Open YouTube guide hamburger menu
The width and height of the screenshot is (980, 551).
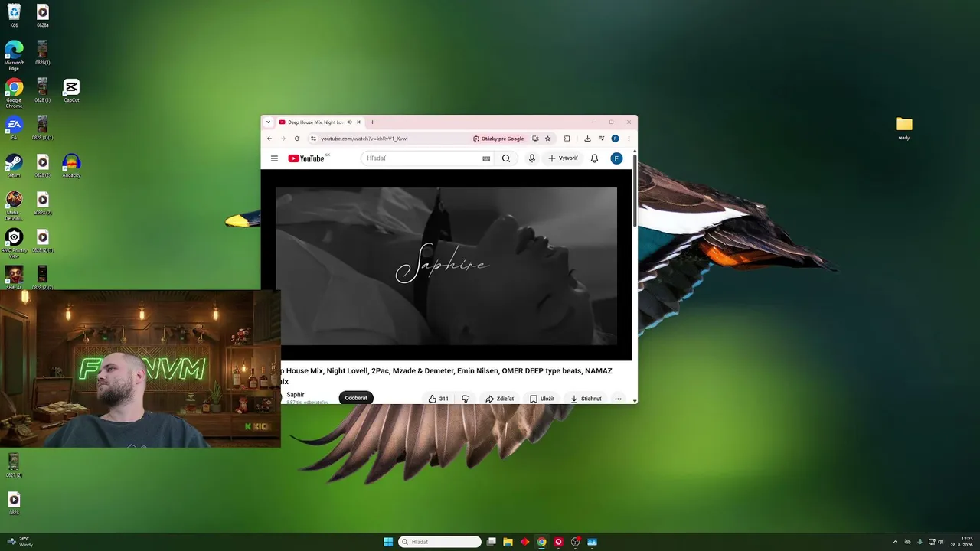click(274, 158)
